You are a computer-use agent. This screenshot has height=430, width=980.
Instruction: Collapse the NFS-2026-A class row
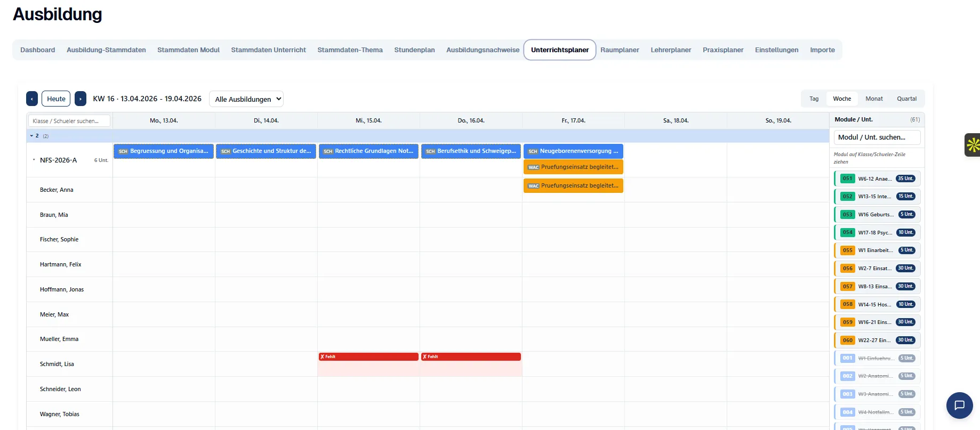(x=34, y=160)
